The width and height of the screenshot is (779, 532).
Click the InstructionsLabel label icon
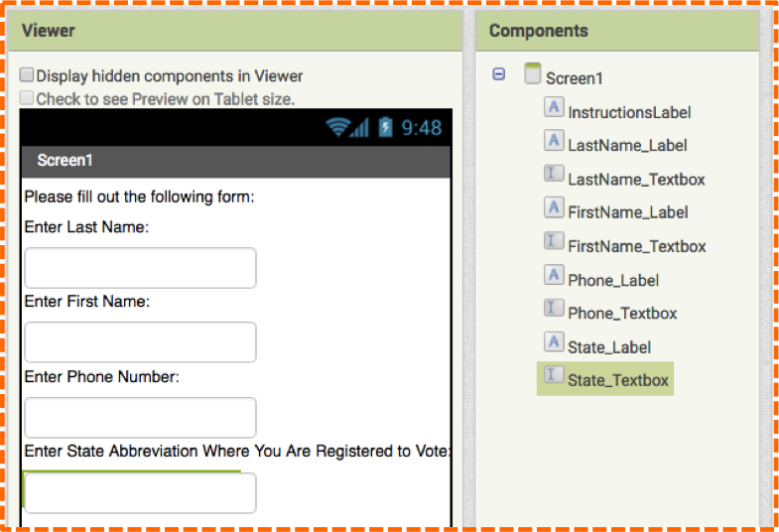point(554,107)
